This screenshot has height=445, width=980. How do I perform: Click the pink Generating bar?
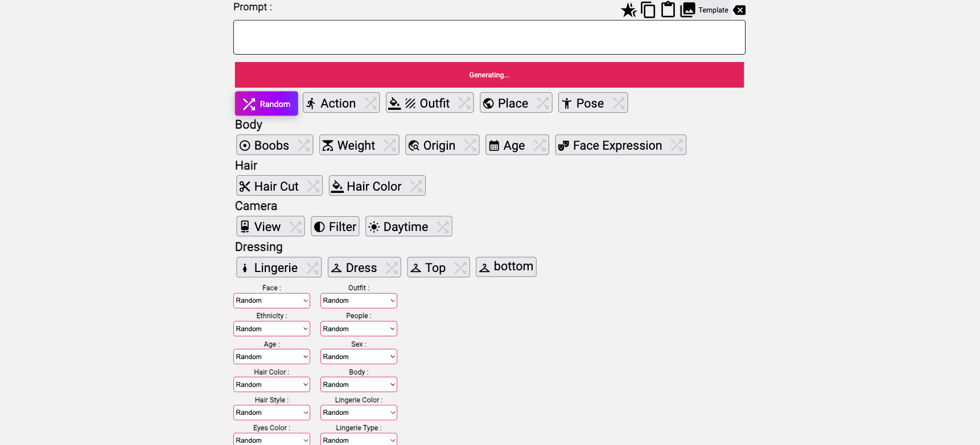(489, 75)
